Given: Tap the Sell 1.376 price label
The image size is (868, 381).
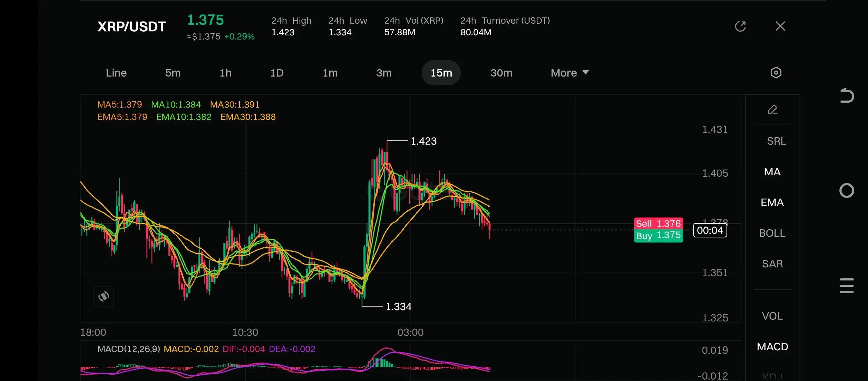Looking at the screenshot, I should pos(658,224).
